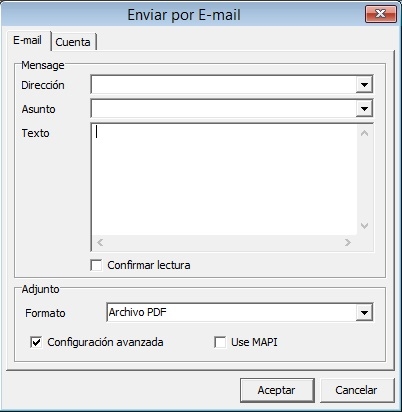Click the Cancelar button

pyautogui.click(x=357, y=390)
